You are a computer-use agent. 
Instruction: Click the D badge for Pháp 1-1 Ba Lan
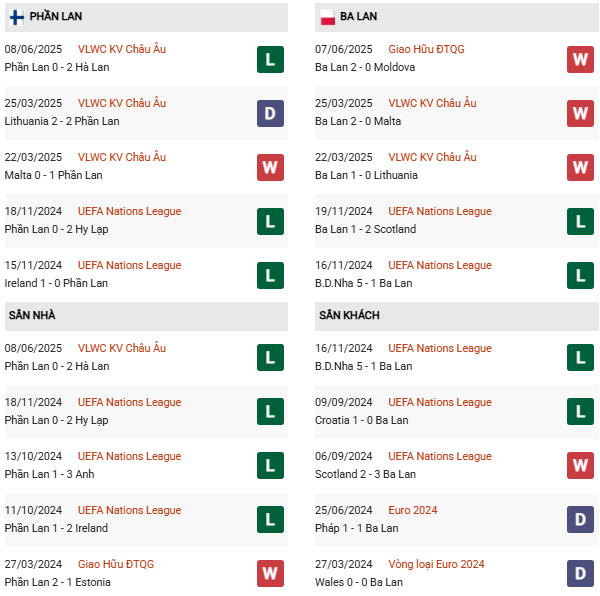[x=581, y=520]
